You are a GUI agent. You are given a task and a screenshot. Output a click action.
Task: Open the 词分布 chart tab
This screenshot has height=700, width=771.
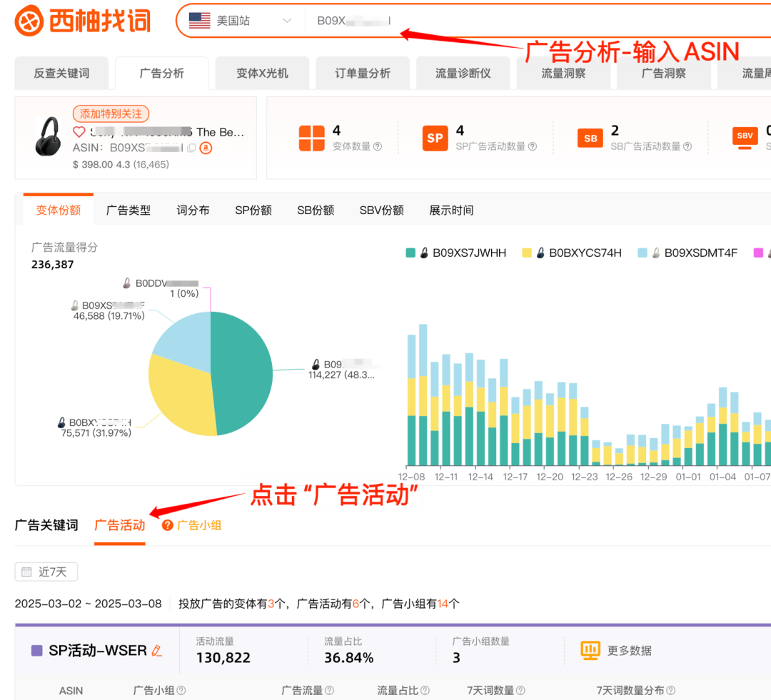click(193, 210)
